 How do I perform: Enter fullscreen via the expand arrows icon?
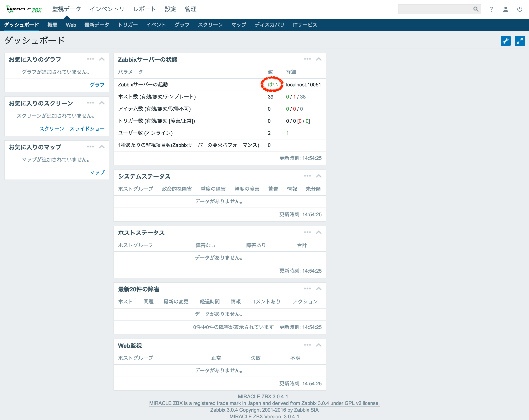[520, 41]
